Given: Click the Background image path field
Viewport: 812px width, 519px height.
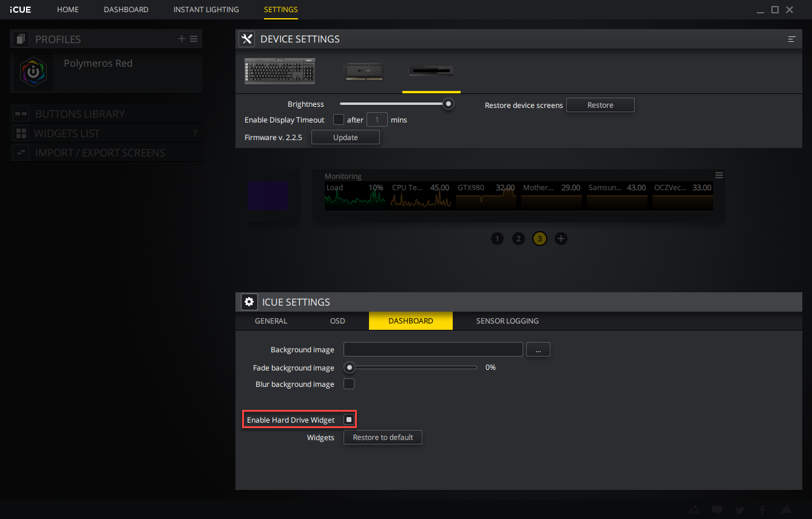Looking at the screenshot, I should [x=433, y=349].
